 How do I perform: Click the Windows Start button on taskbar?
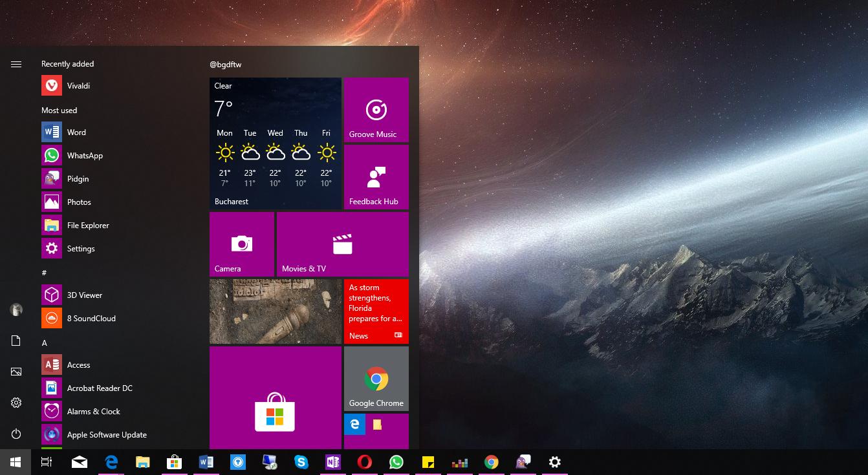16,462
